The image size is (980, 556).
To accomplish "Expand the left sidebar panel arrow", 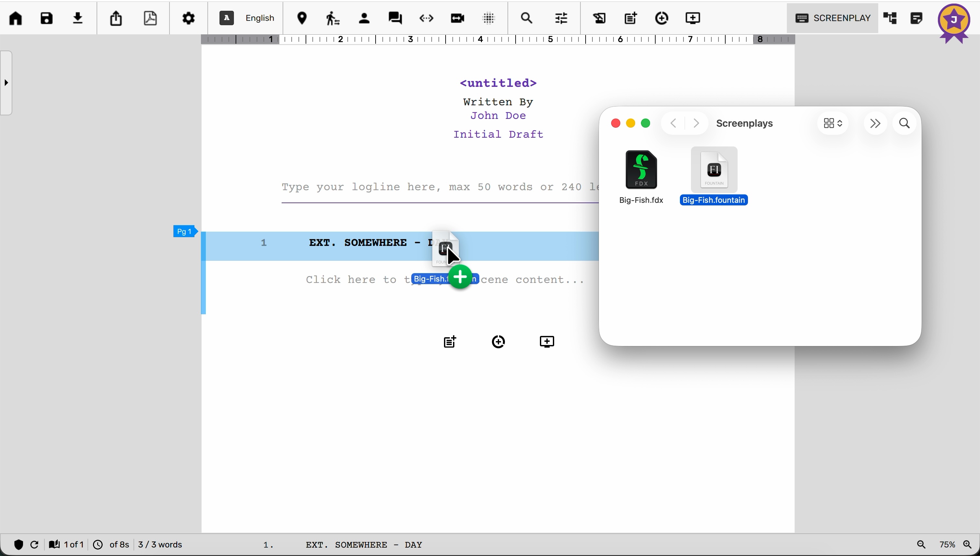I will coord(6,83).
